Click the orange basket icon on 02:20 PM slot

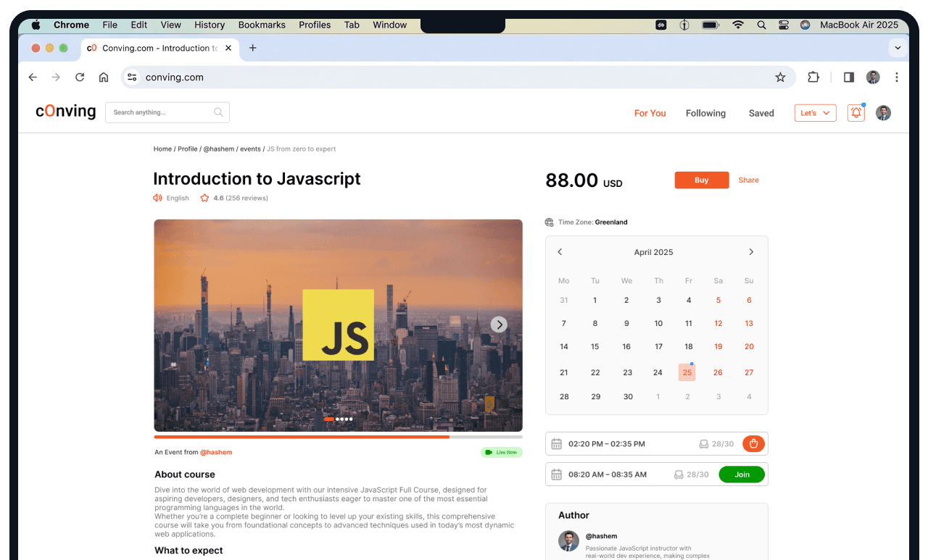[x=753, y=443]
